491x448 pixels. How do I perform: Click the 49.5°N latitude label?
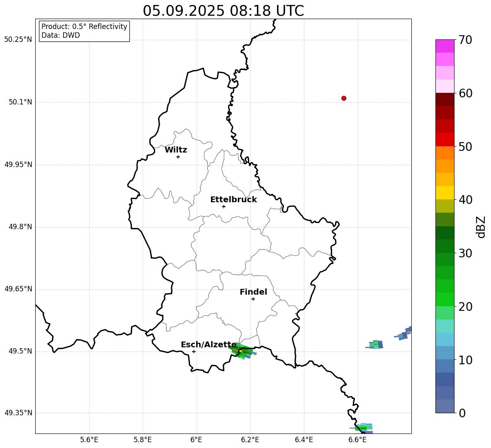click(20, 351)
